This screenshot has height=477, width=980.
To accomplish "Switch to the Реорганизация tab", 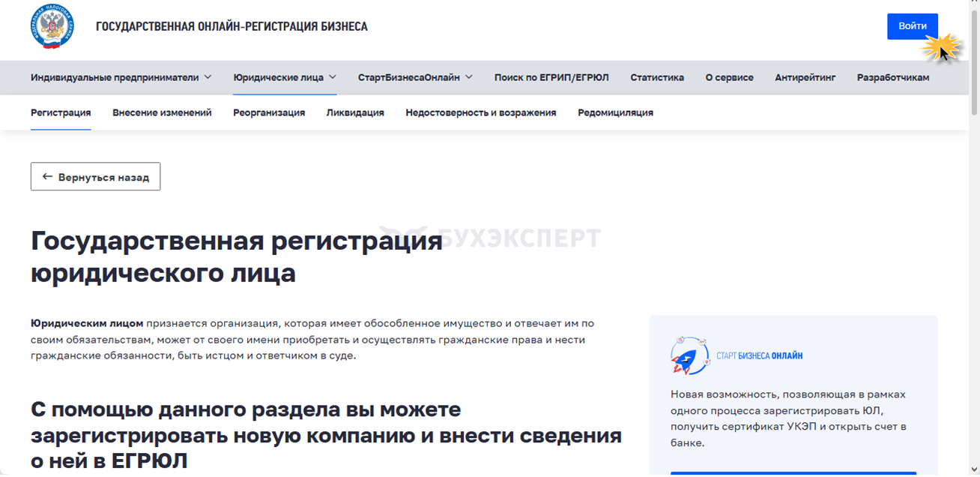I will click(269, 112).
